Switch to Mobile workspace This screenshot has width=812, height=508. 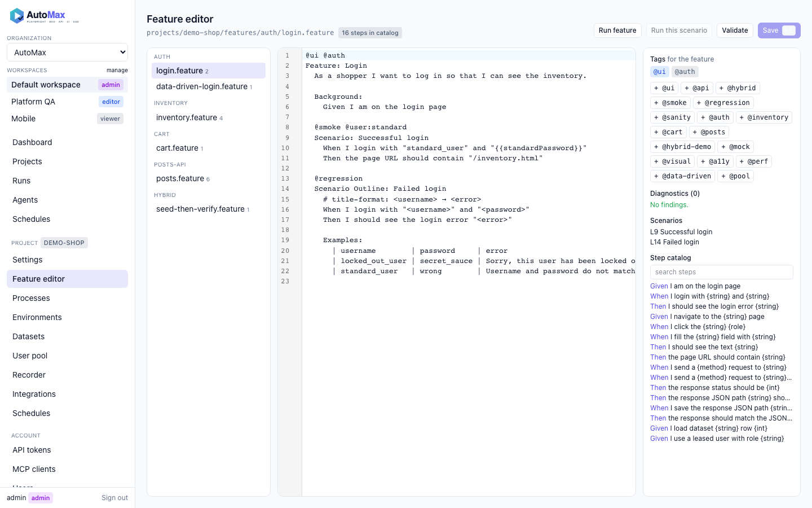point(67,119)
